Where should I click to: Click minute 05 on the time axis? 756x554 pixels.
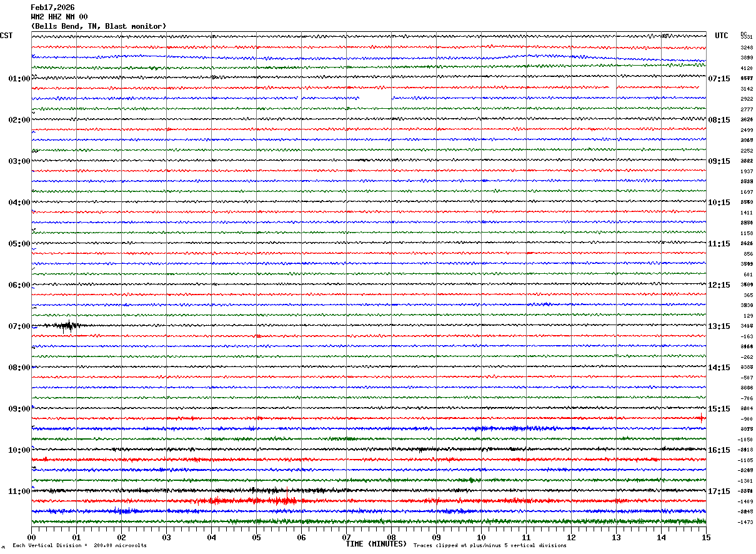[256, 538]
